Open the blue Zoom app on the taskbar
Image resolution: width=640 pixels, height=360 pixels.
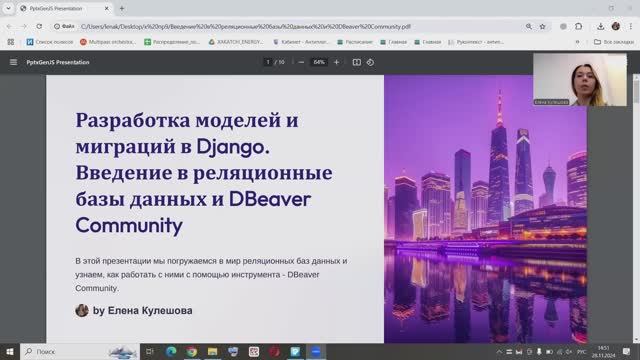(316, 351)
